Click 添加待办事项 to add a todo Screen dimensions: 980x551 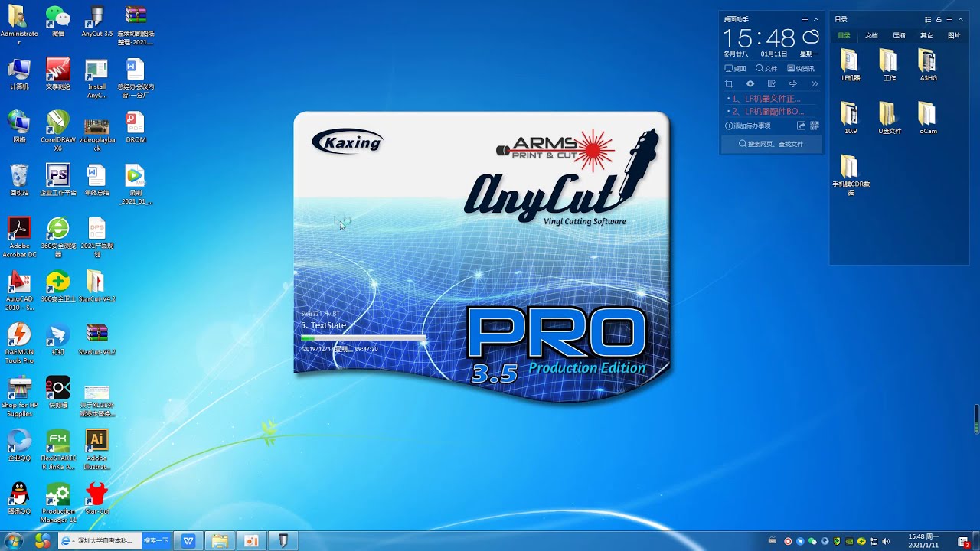pos(748,126)
